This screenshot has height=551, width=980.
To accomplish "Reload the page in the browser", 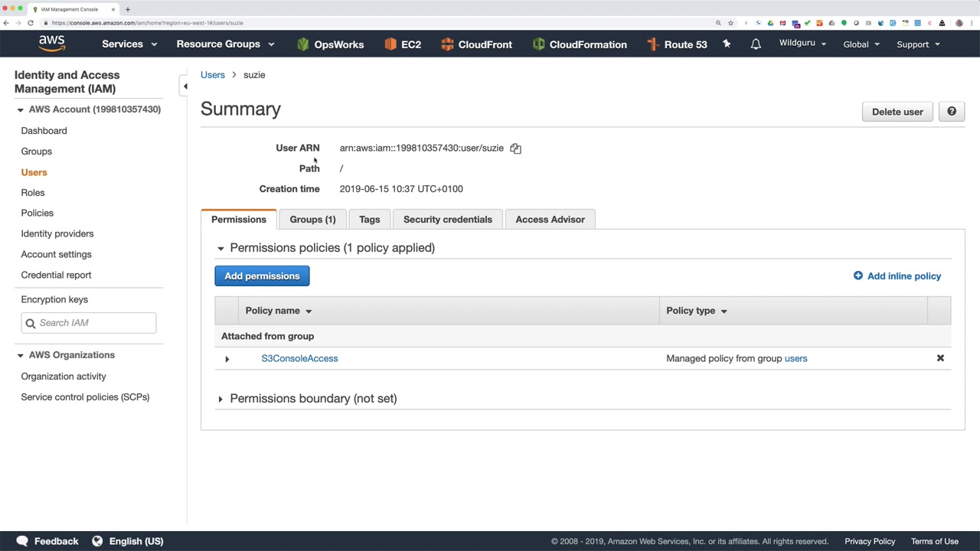I will (x=31, y=23).
